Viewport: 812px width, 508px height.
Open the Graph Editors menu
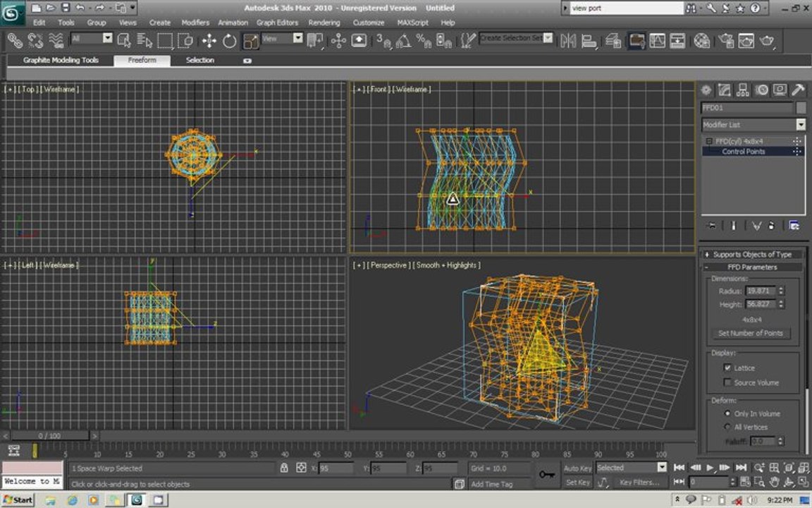(277, 23)
